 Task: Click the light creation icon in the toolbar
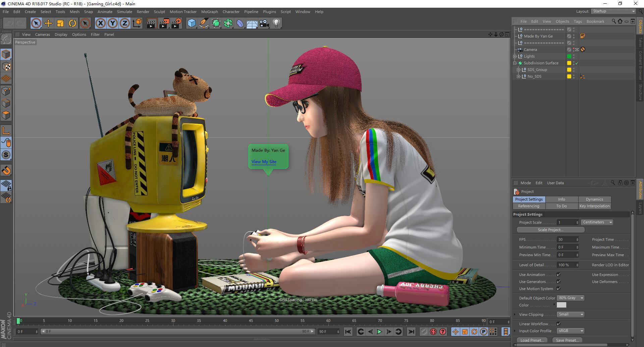coord(276,23)
